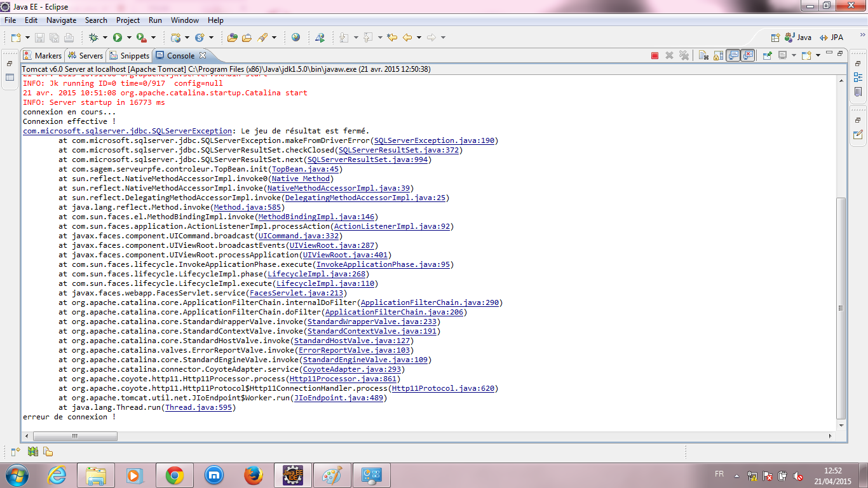
Task: Click the Open Type folder icon
Action: pos(232,37)
